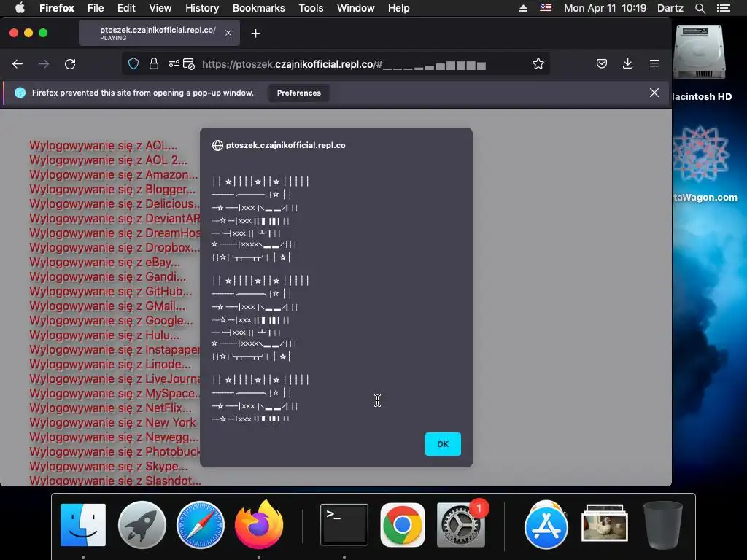Click the eject icon in menu bar
Viewport: 747px width, 560px height.
coord(523,8)
